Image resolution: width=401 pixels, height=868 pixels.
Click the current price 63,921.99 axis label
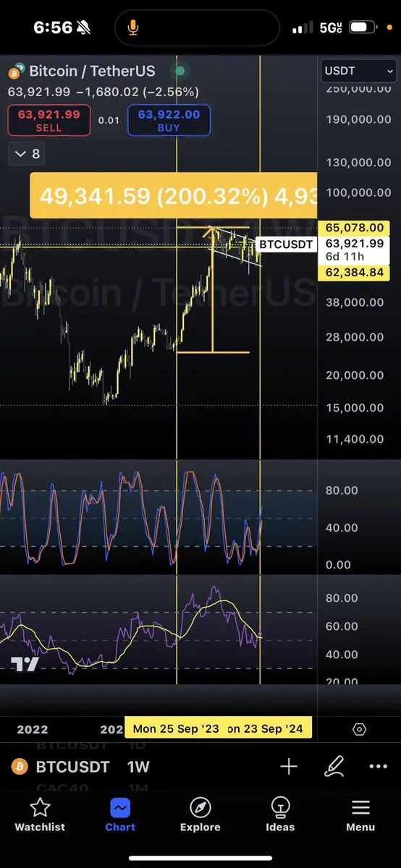(x=355, y=244)
